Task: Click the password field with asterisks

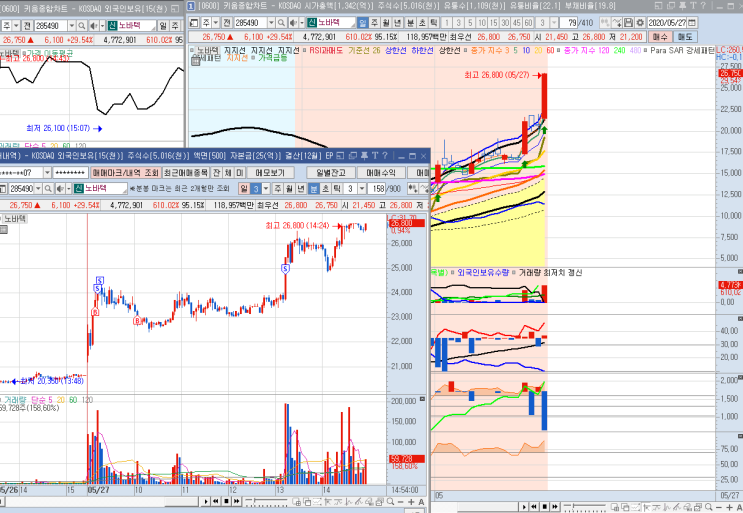Action: [x=70, y=173]
